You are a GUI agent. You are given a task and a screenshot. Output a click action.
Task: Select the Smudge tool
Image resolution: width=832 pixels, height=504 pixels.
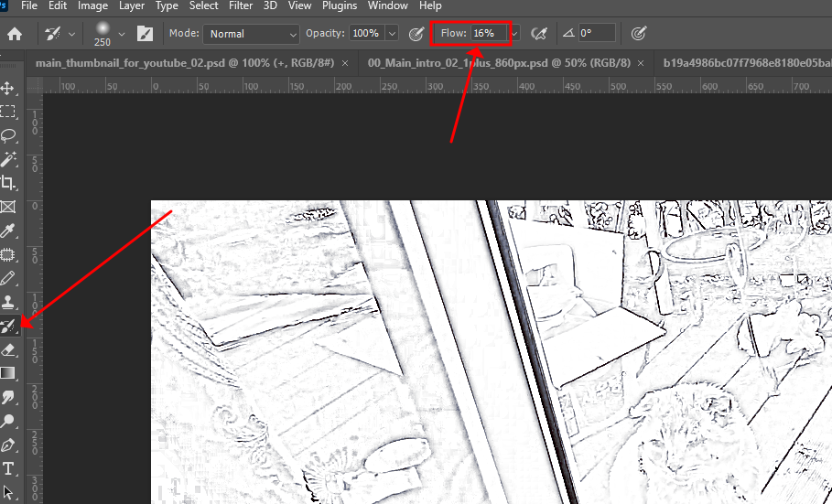point(7,397)
